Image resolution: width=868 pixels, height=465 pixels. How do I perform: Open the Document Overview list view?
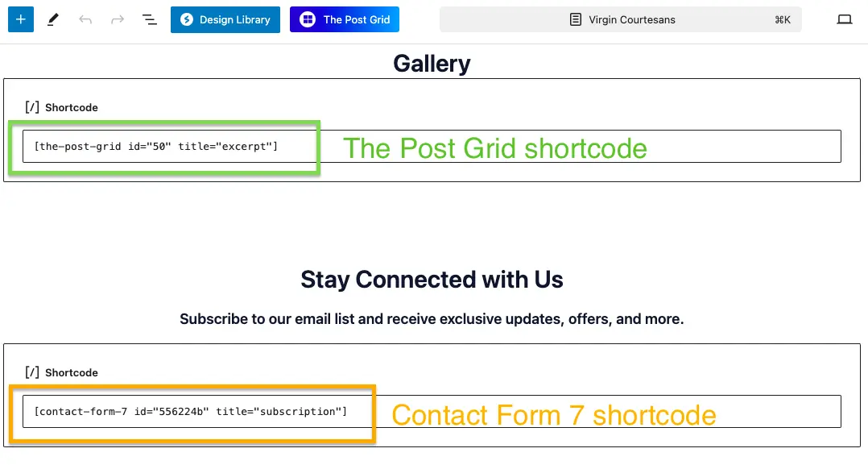(150, 19)
